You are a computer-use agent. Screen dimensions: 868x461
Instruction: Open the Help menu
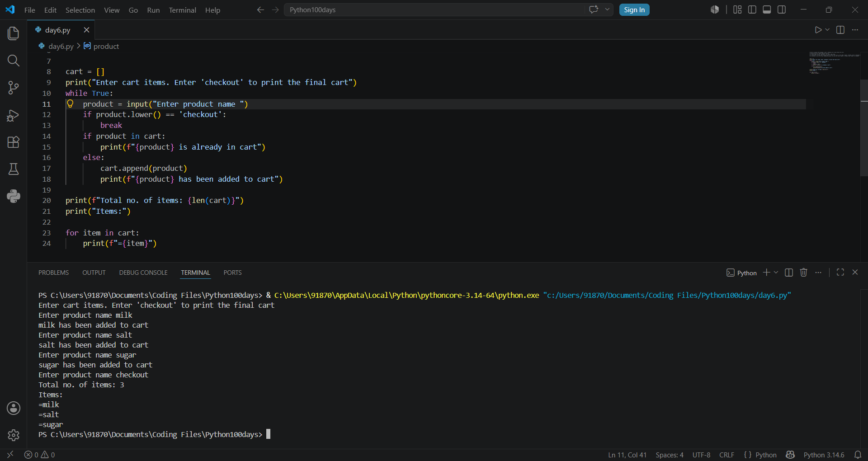[212, 10]
